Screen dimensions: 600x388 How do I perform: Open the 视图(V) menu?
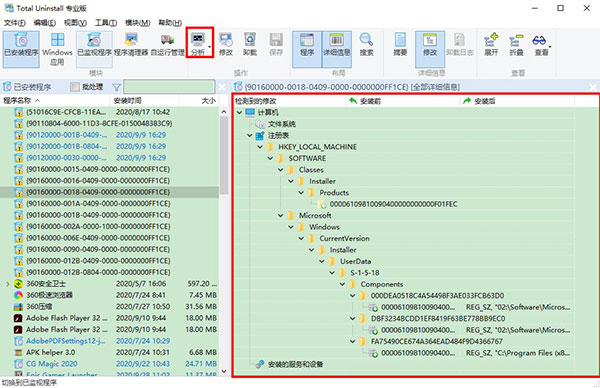pos(75,23)
